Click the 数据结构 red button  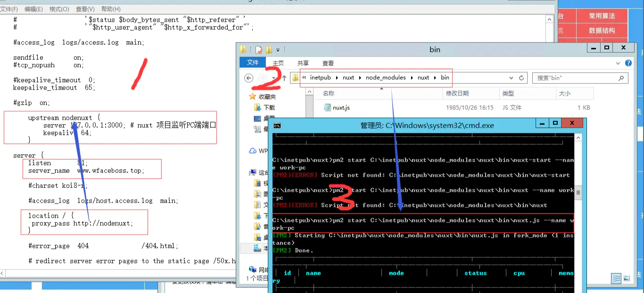[602, 31]
